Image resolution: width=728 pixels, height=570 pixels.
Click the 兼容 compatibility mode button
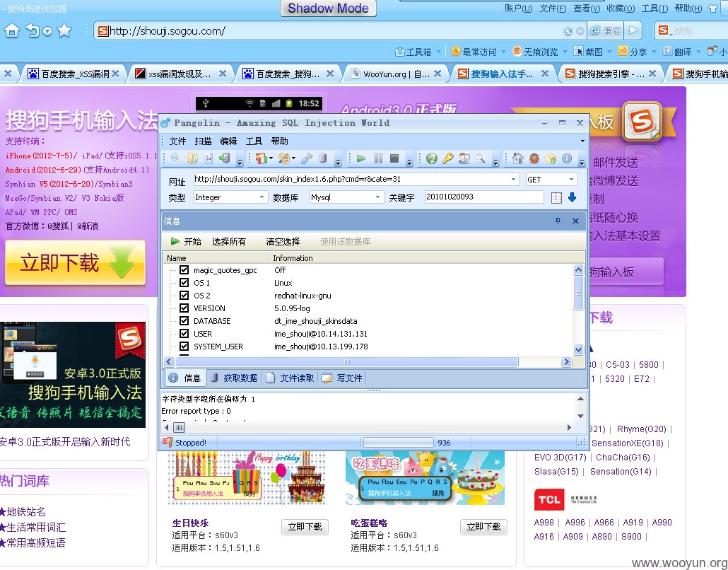pyautogui.click(x=606, y=30)
